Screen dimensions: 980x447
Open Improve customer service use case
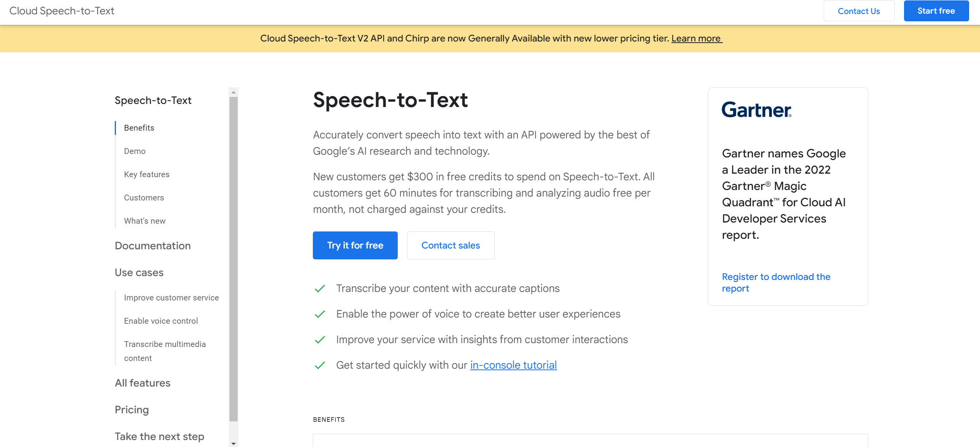click(x=171, y=298)
